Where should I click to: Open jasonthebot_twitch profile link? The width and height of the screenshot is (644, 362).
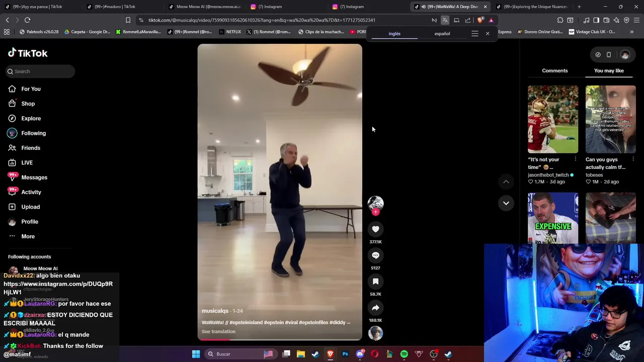(548, 175)
